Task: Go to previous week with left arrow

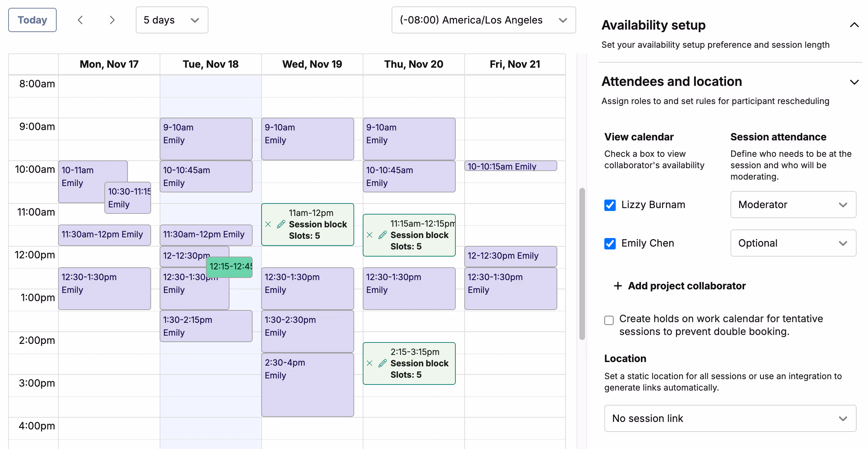Action: coord(80,20)
